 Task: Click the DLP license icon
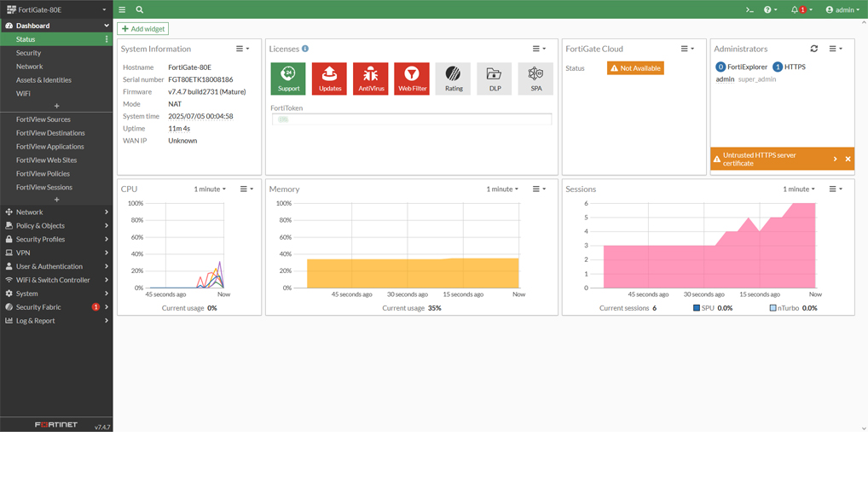(x=495, y=79)
